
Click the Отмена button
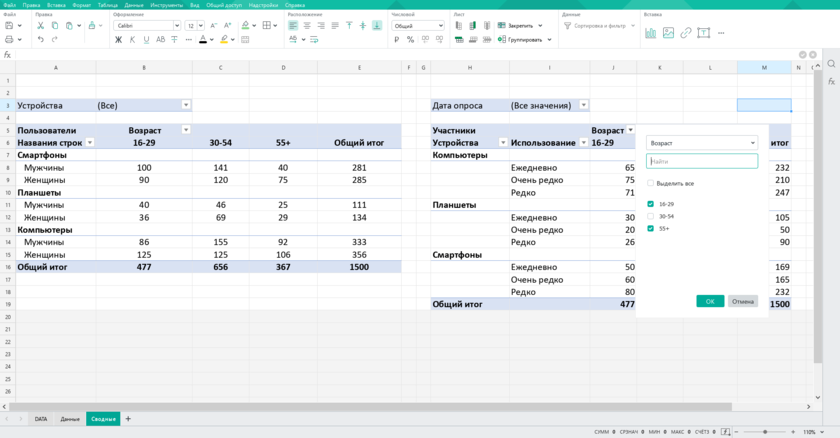point(743,301)
